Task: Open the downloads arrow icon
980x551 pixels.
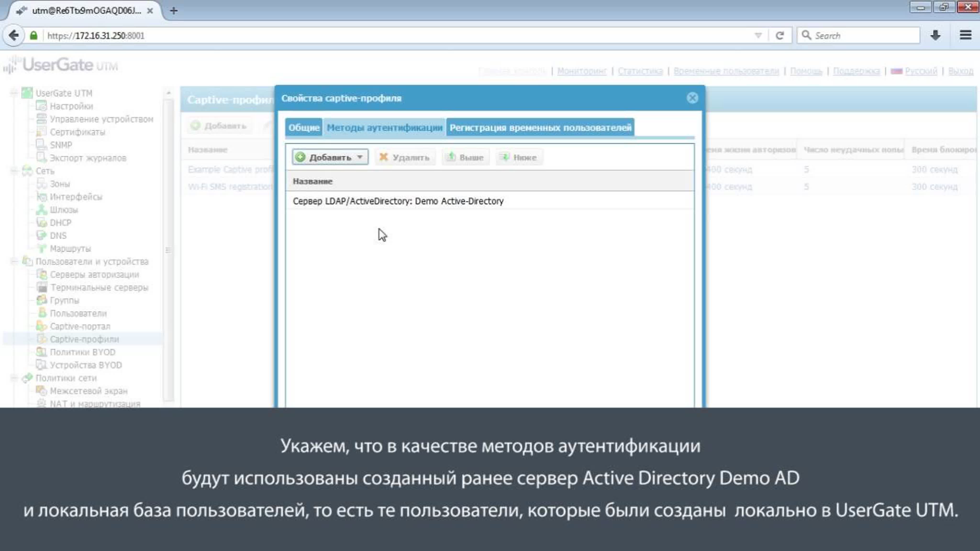Action: tap(935, 35)
